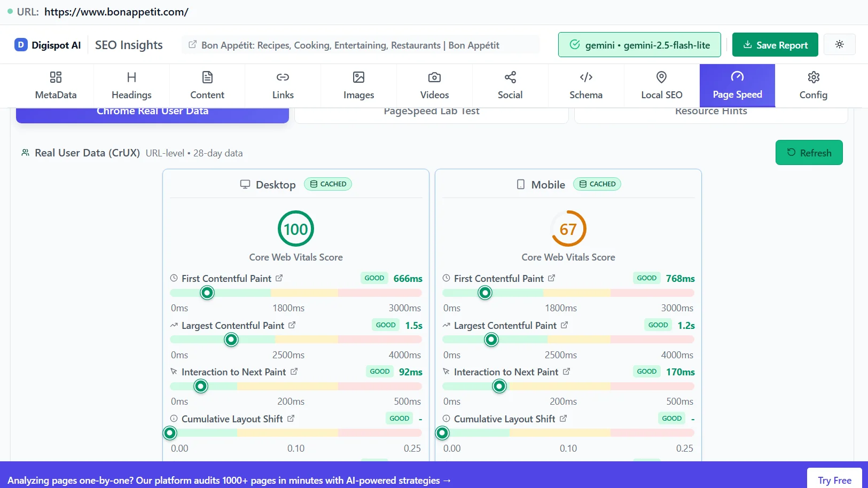Click the URL https://www.bonappetit.com/ text
This screenshot has height=488, width=868.
coord(116,12)
